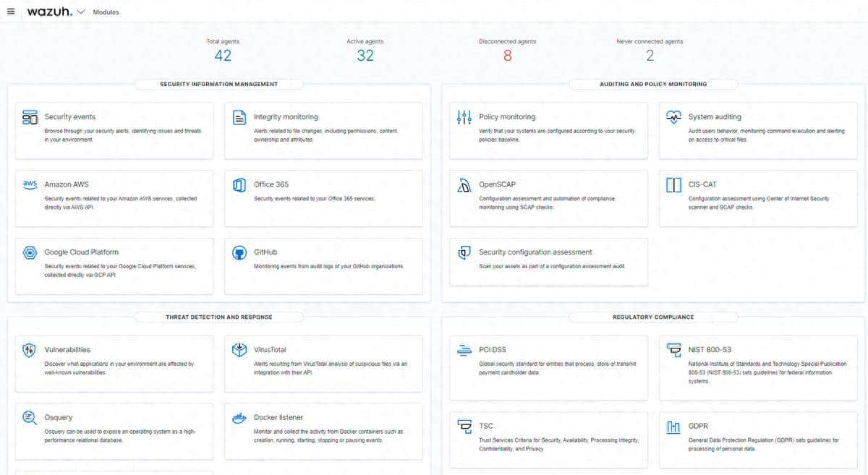Click the Security events module icon
The image size is (868, 475).
point(30,118)
